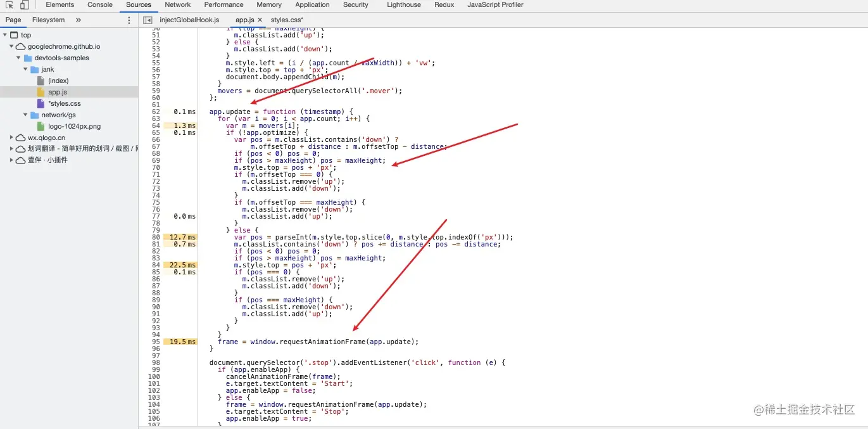Open the navigator three-dot menu

click(129, 20)
